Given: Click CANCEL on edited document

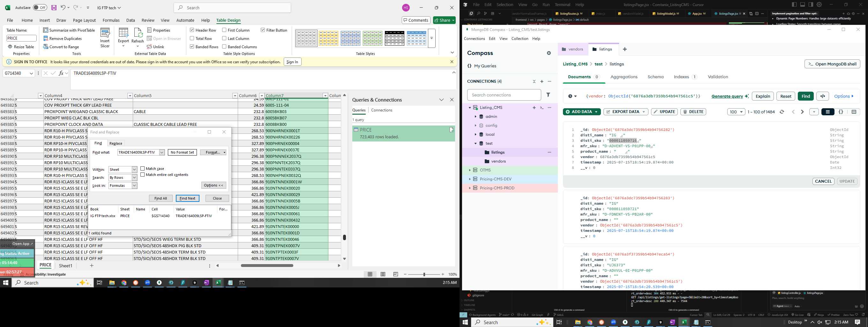Looking at the screenshot, I should (823, 181).
